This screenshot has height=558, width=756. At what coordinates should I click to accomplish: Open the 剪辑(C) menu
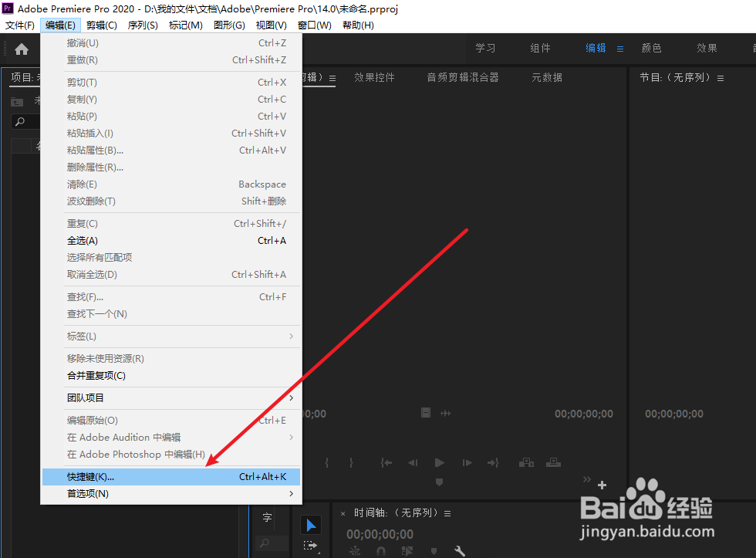click(102, 25)
